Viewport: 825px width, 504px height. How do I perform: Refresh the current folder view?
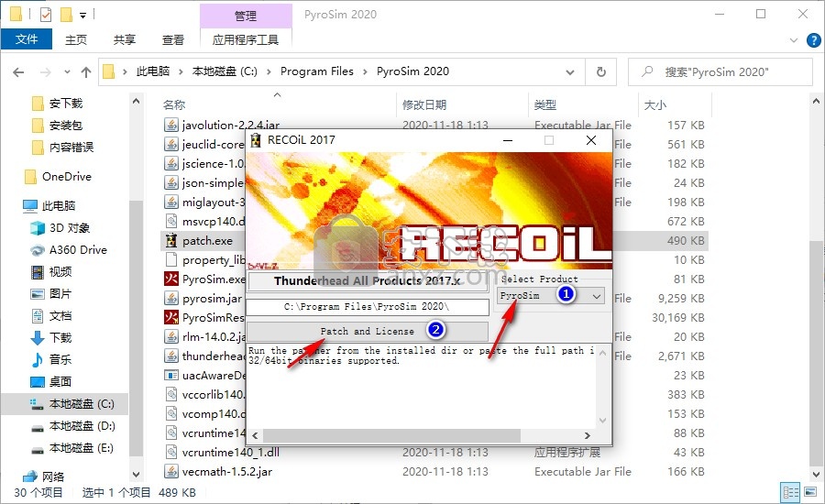600,71
